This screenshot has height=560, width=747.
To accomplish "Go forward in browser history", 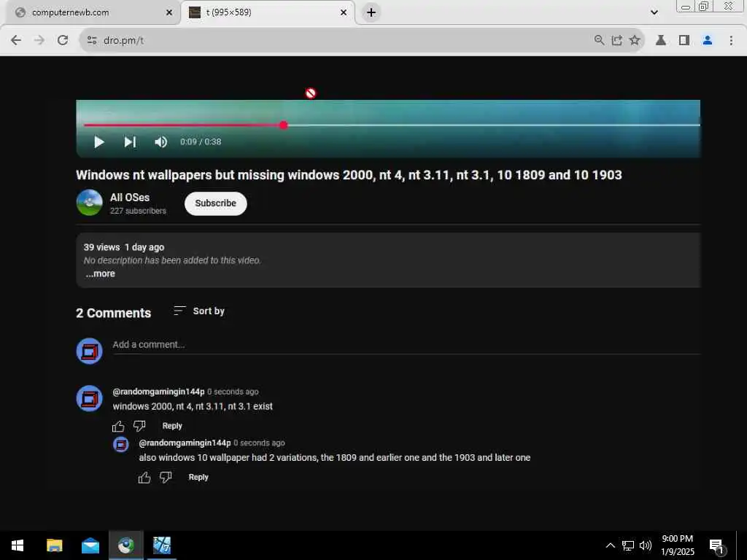I will 39,40.
